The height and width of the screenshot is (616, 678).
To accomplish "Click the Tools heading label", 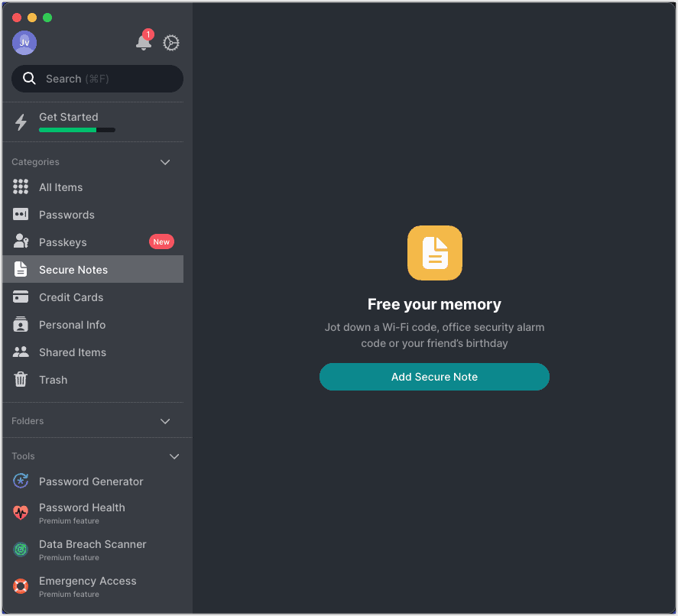I will click(x=23, y=456).
